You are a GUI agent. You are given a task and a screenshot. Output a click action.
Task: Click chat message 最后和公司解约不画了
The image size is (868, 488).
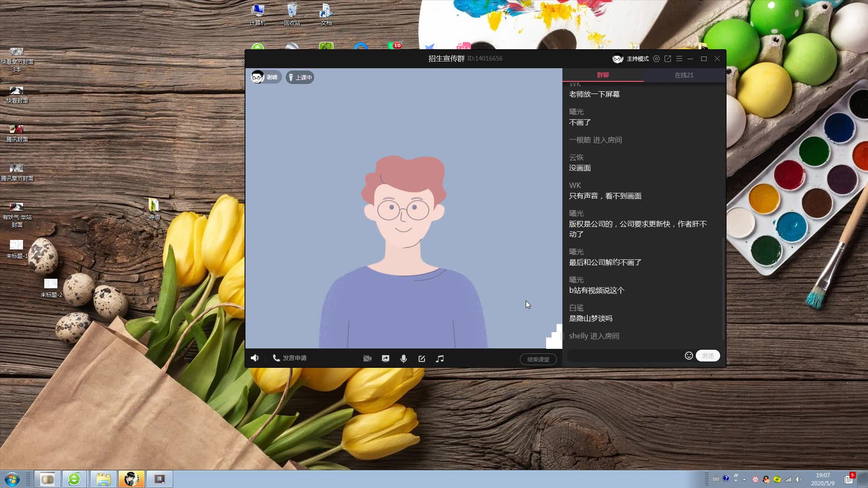point(605,263)
